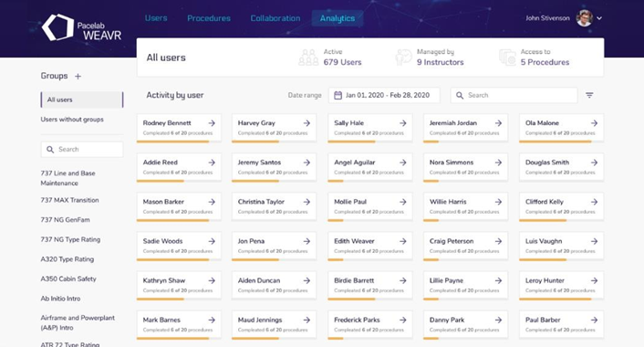Screen dimensions: 644x347
Task: Select Users without groups
Action: point(72,120)
